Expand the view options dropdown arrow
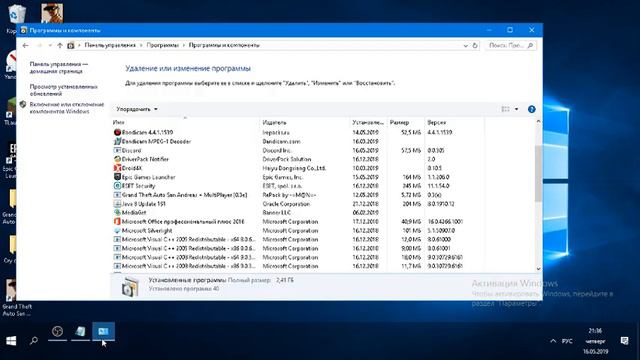 pyautogui.click(x=516, y=109)
